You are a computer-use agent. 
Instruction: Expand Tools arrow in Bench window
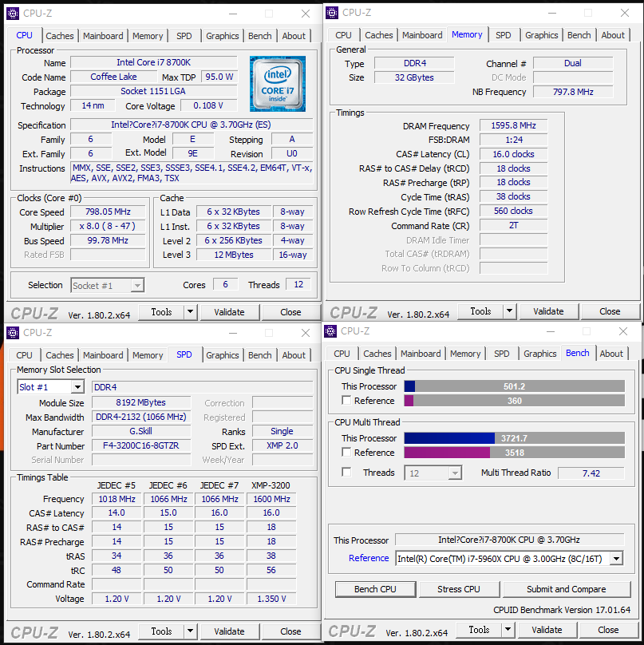tap(508, 629)
